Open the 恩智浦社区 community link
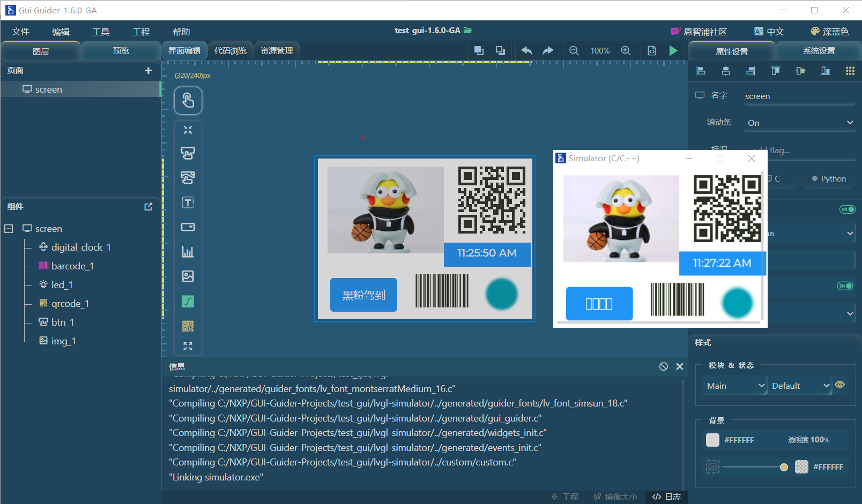 pos(698,32)
